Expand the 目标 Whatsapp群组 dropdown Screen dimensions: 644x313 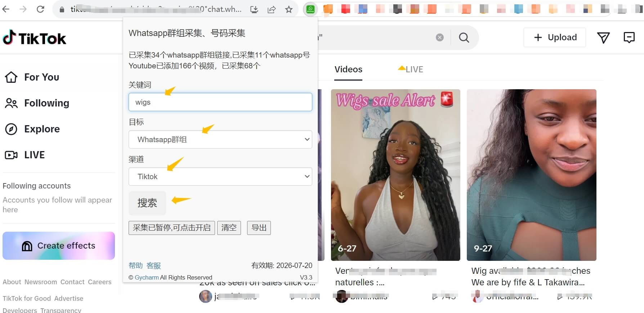pyautogui.click(x=220, y=140)
